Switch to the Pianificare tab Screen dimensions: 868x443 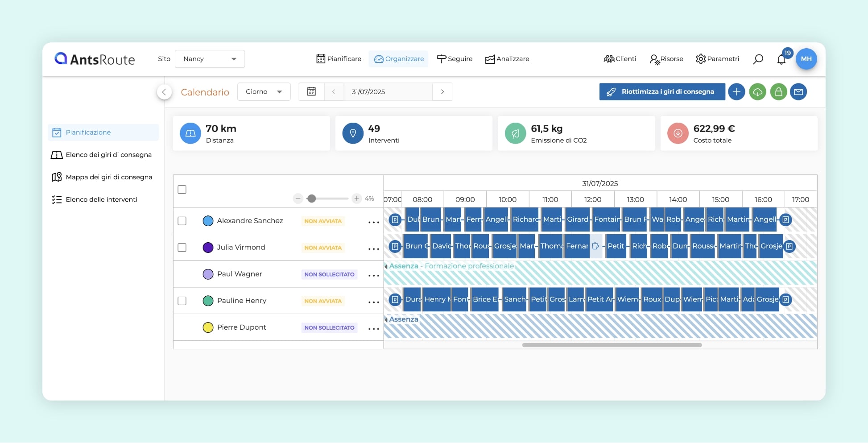[339, 59]
